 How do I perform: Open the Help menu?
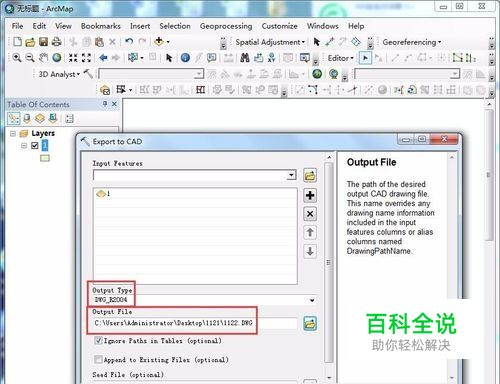coord(356,26)
